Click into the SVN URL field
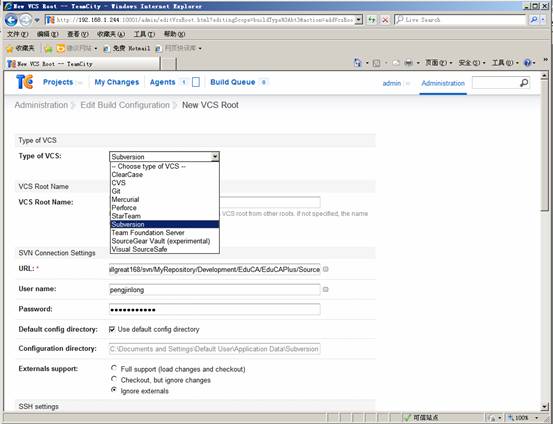Image resolution: width=553 pixels, height=424 pixels. click(x=214, y=269)
